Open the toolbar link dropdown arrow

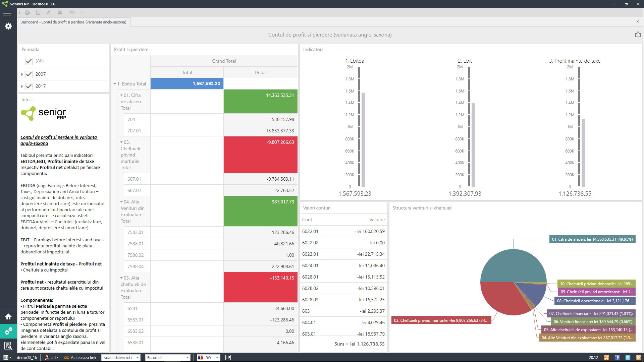pyautogui.click(x=81, y=12)
